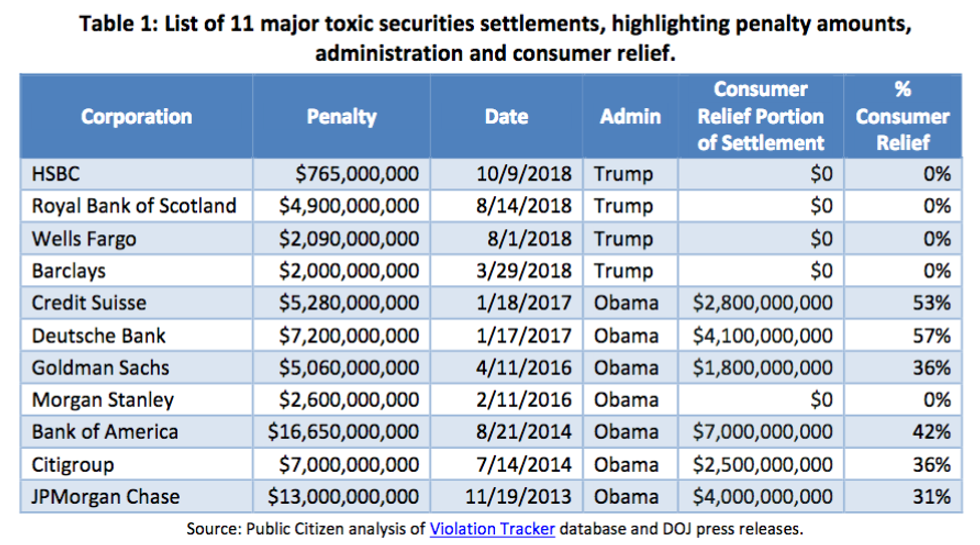The height and width of the screenshot is (545, 980).
Task: Click the Date column header
Action: (x=505, y=117)
